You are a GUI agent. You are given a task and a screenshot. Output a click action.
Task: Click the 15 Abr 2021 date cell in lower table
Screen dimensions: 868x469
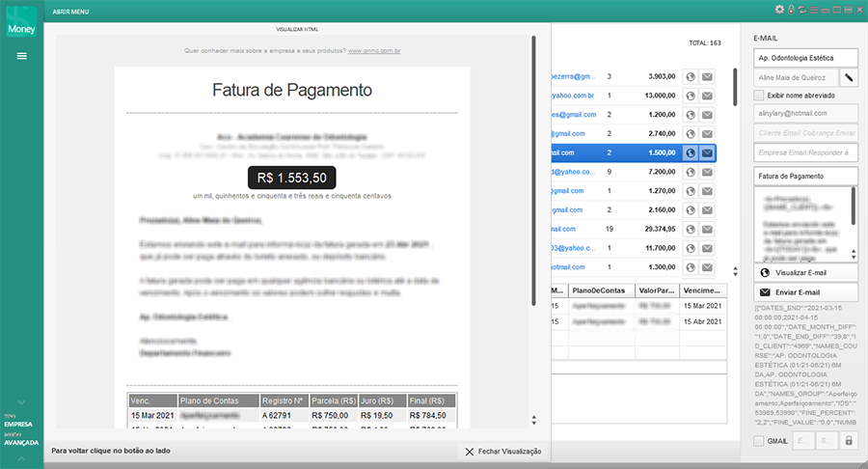(702, 321)
